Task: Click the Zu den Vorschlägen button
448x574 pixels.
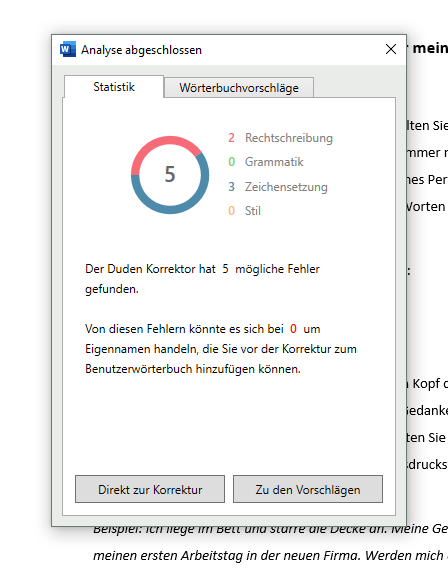Action: (x=308, y=489)
